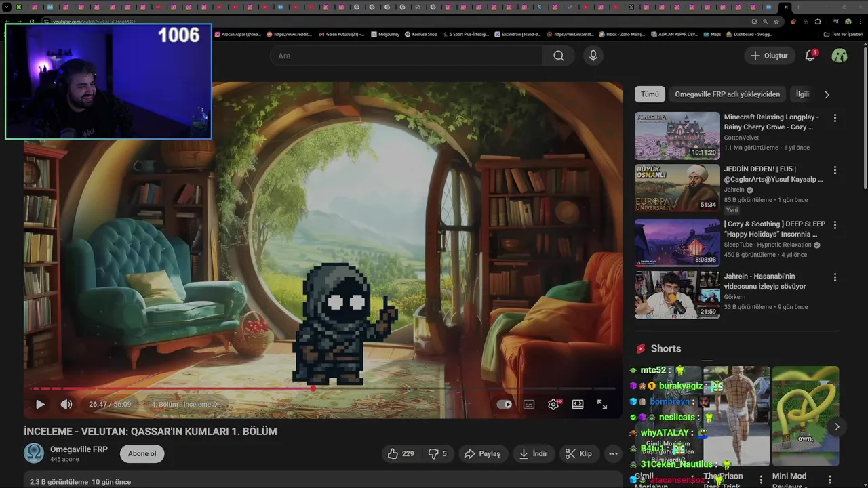Viewport: 868px width, 488px height.
Task: Open the Excalidraw bookmark
Action: click(517, 34)
